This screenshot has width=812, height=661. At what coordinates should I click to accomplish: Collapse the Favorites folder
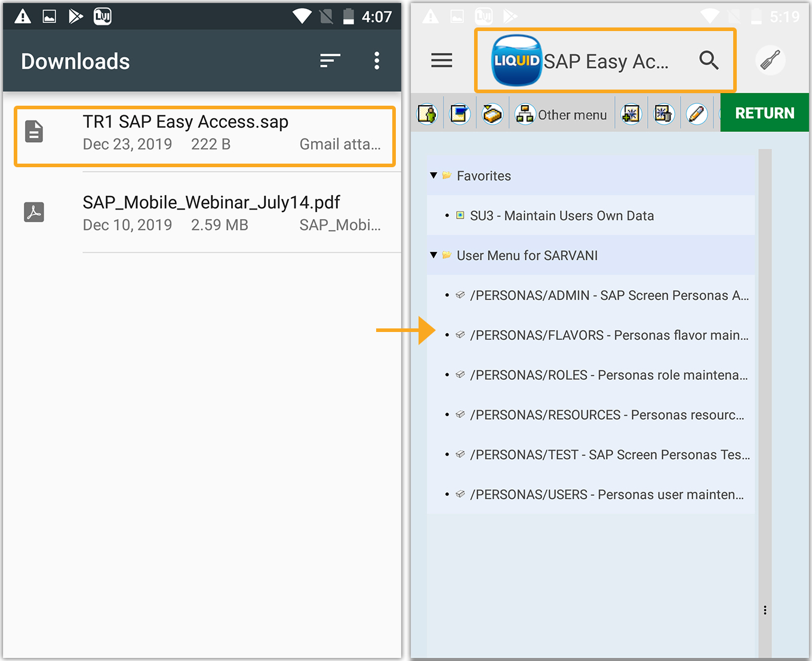coord(434,176)
